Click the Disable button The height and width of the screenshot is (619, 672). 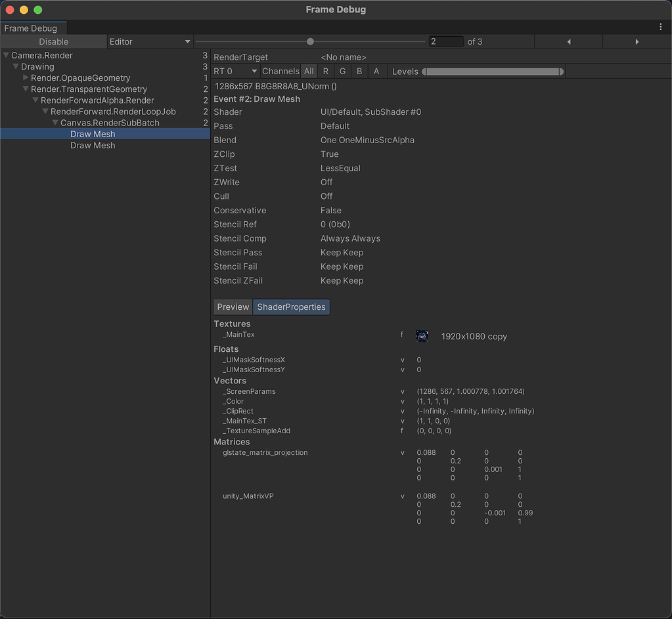click(53, 41)
